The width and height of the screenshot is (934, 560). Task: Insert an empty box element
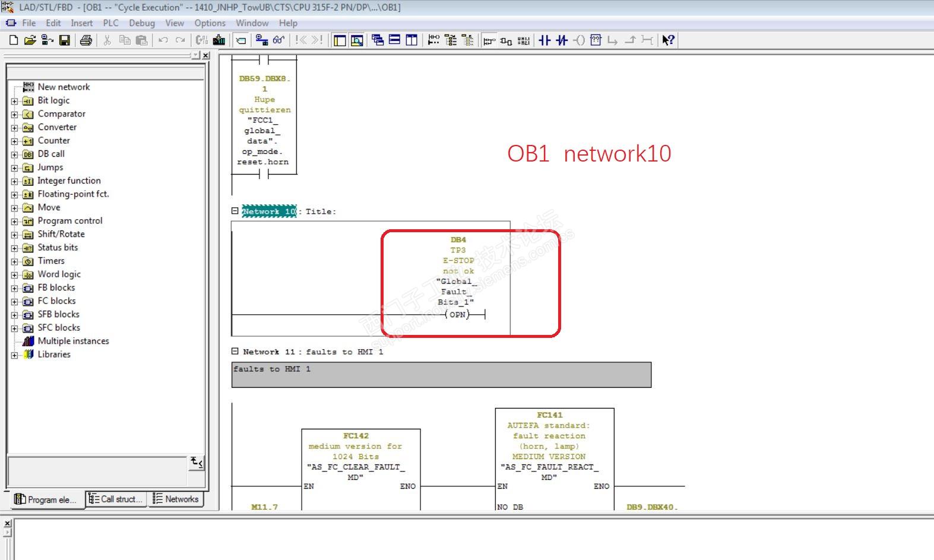pyautogui.click(x=596, y=40)
